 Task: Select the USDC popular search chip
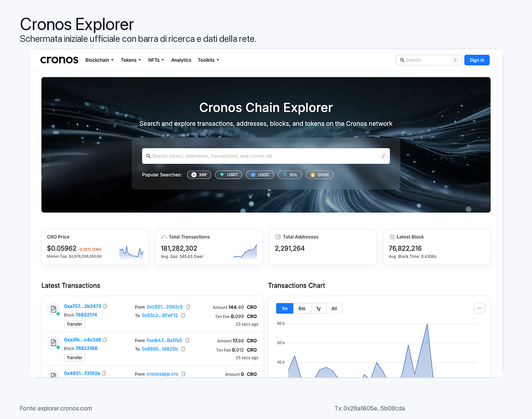pos(260,175)
